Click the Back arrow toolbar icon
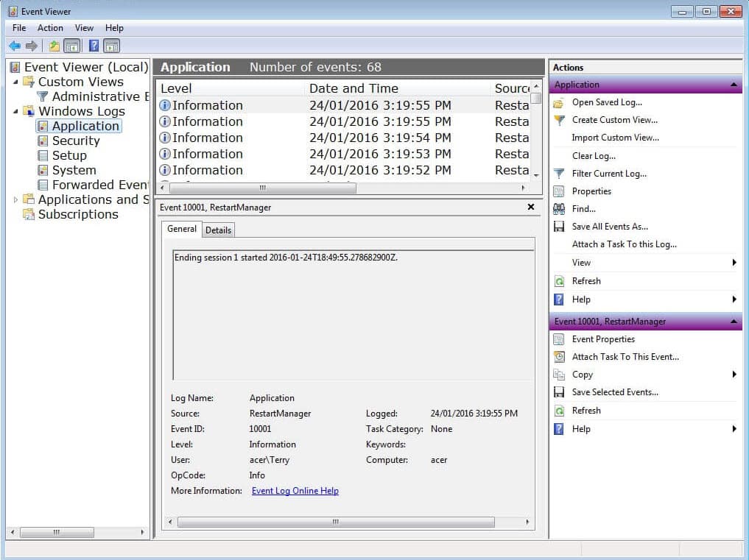The image size is (749, 560). pyautogui.click(x=15, y=46)
